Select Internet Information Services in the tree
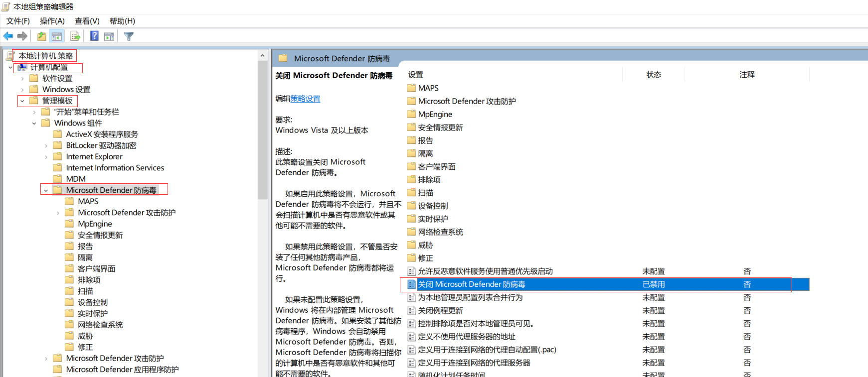The image size is (868, 377). (115, 168)
